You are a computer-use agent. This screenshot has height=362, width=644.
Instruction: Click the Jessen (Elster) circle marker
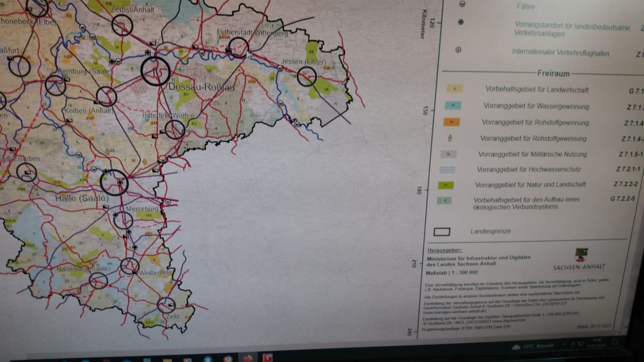[x=306, y=76]
